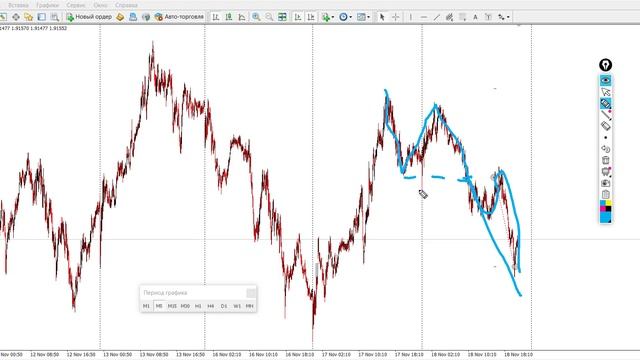Select the trendline tool

pyautogui.click(x=437, y=17)
